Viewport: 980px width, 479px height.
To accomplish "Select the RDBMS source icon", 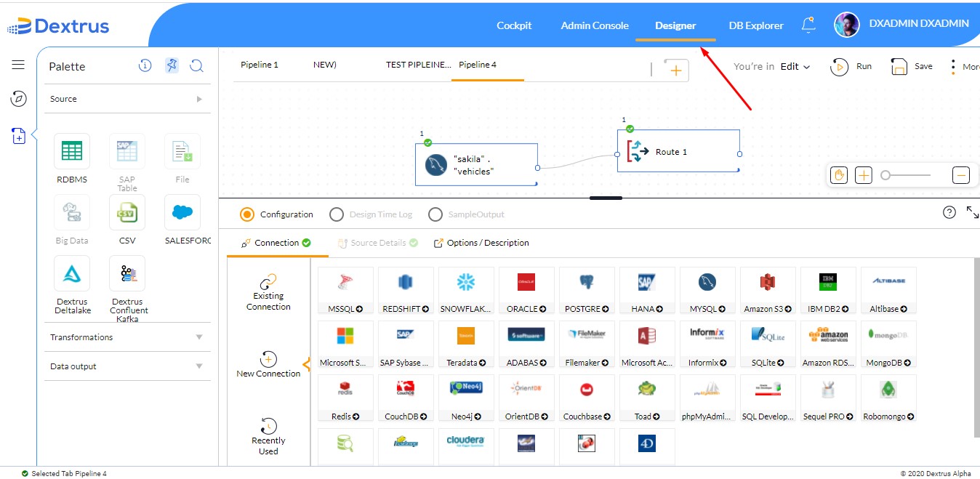I will pos(72,151).
